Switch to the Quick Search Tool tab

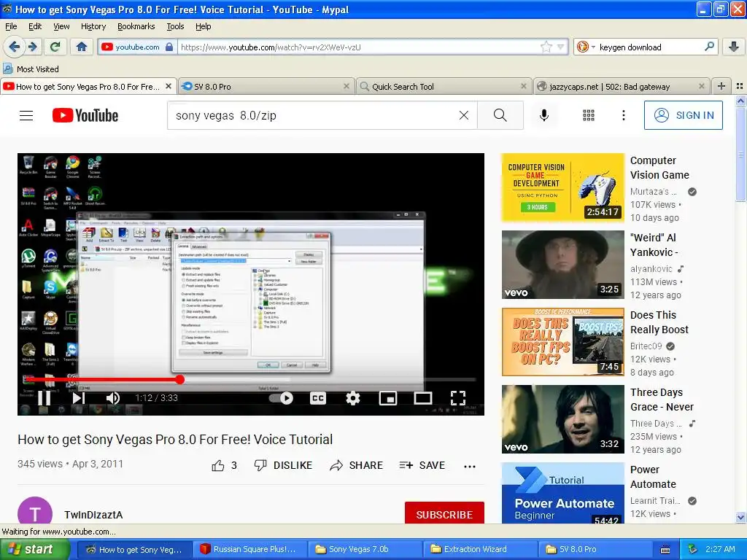444,86
